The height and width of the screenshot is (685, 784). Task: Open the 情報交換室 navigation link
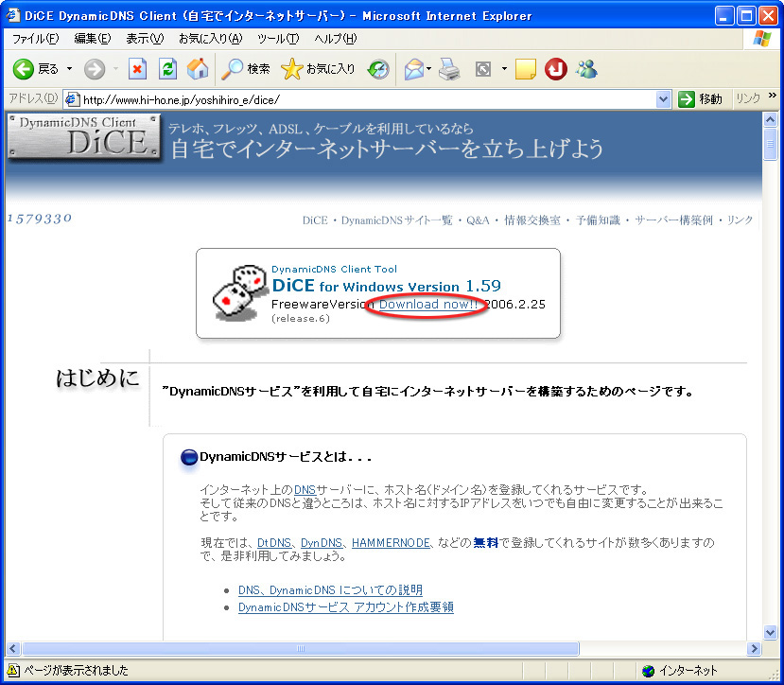pos(532,220)
